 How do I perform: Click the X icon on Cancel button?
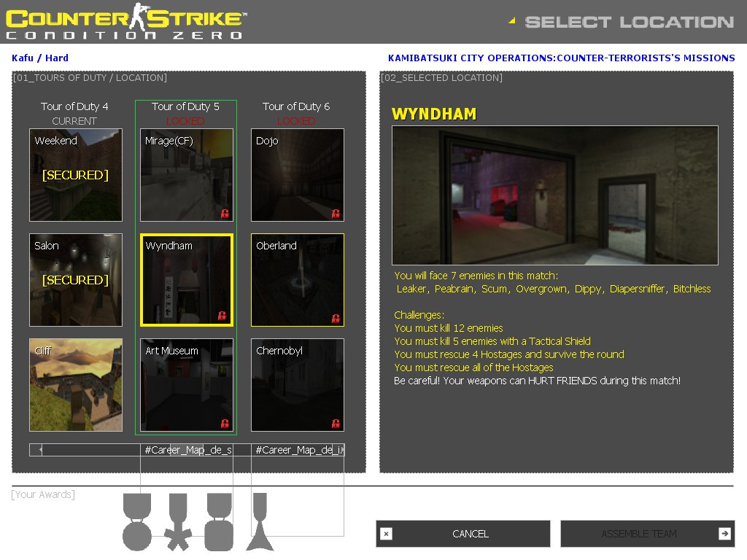click(387, 534)
